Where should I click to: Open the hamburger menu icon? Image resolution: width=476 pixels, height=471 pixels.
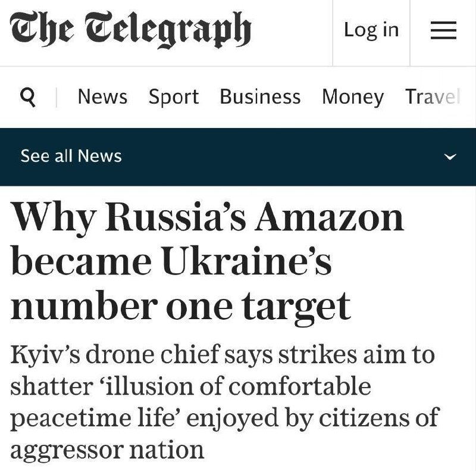click(x=443, y=30)
